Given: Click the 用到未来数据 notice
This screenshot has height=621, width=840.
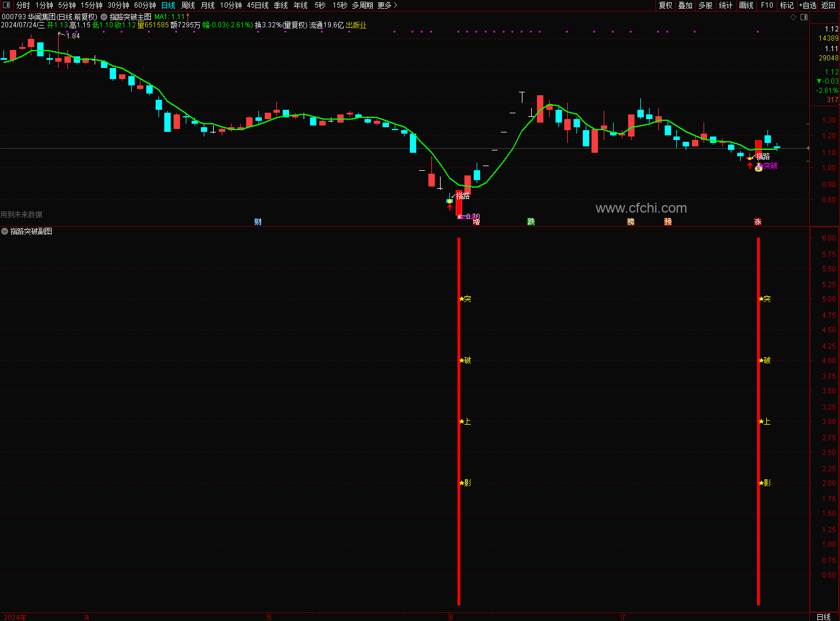Looking at the screenshot, I should [x=21, y=215].
